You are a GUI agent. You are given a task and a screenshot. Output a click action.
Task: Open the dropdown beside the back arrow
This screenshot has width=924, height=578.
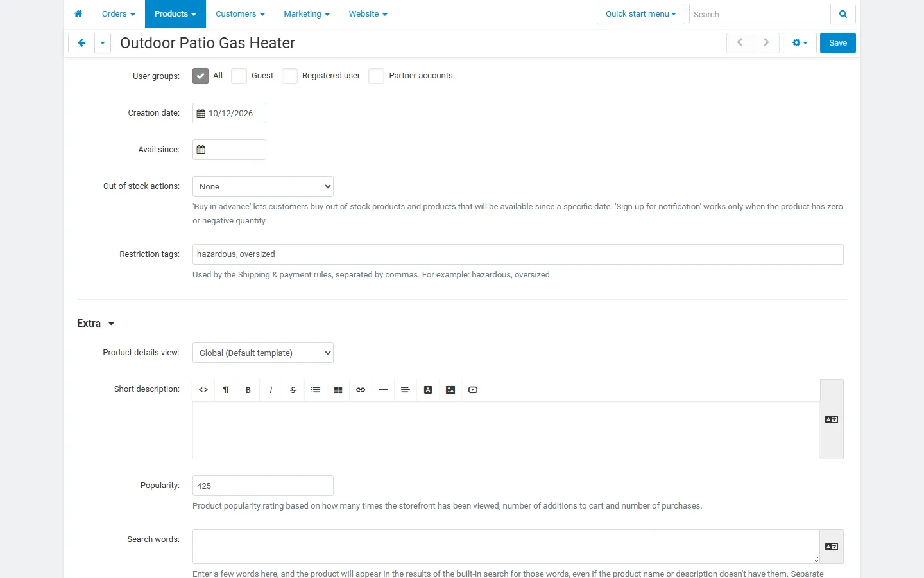[x=103, y=43]
